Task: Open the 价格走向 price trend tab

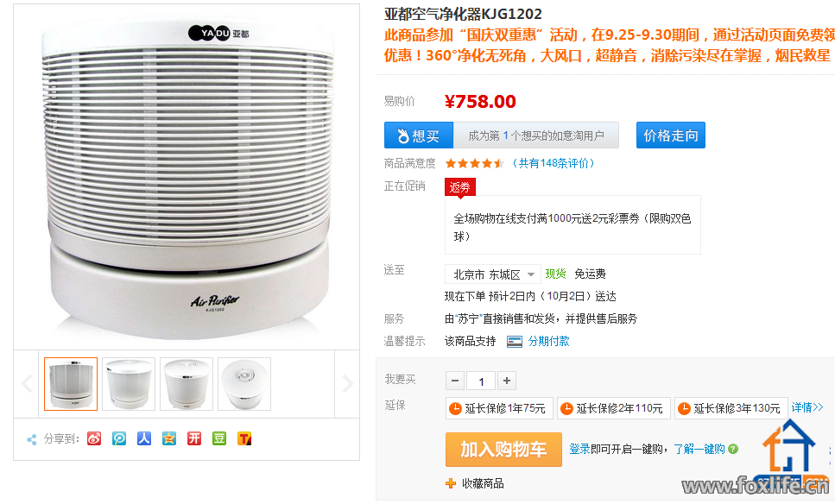Action: pos(671,135)
